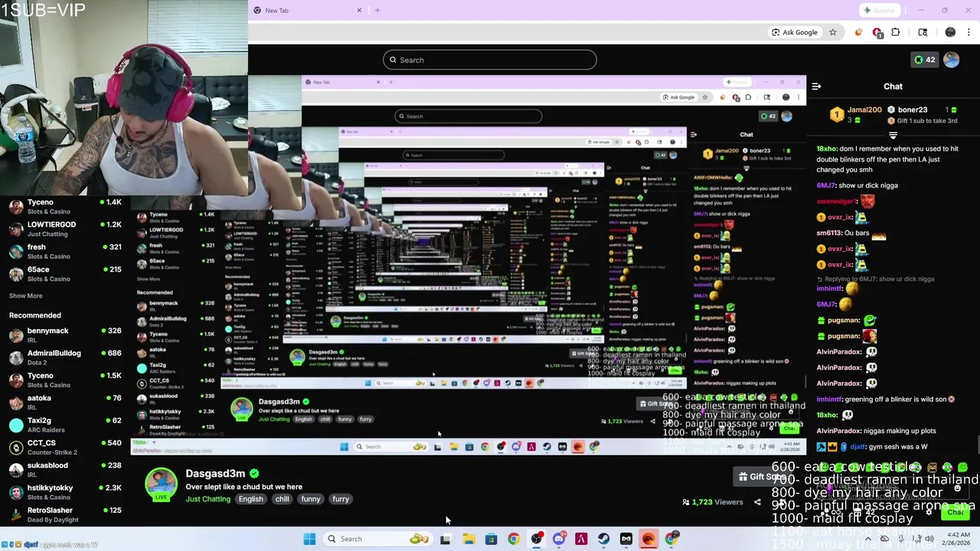The width and height of the screenshot is (980, 551).
Task: Open the 65ace channel in the sidebar
Action: pos(64,273)
